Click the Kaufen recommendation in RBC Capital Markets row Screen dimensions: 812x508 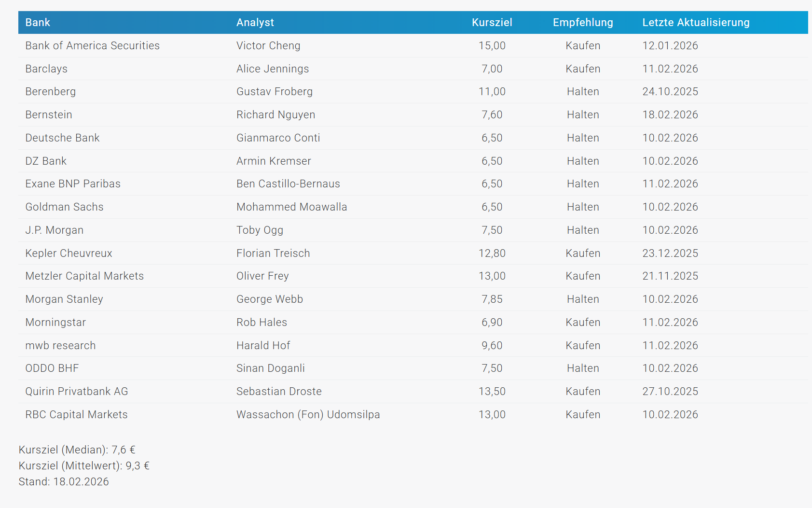[x=583, y=415]
